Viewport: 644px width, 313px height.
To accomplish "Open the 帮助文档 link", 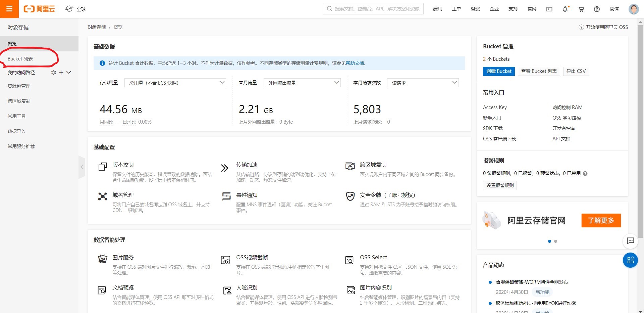I will tap(355, 63).
